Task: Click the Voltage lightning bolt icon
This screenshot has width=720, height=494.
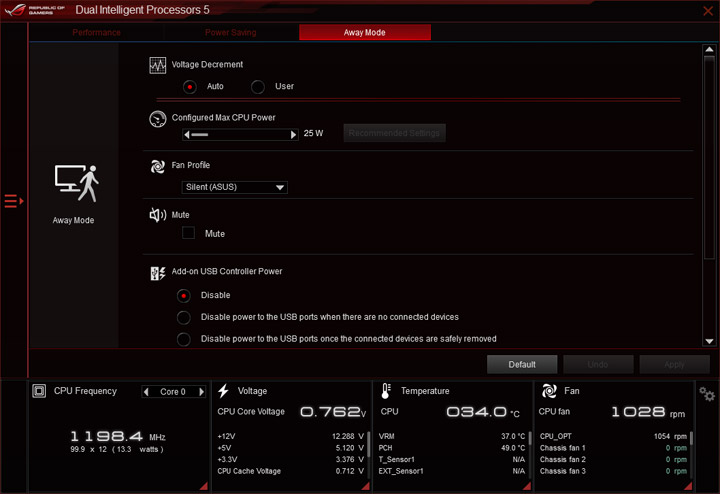Action: 223,391
